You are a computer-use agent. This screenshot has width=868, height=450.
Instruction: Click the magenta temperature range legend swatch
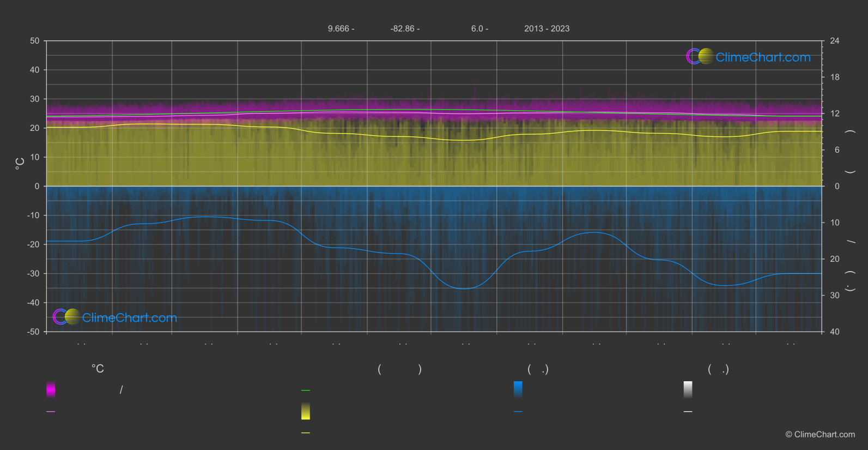51,389
